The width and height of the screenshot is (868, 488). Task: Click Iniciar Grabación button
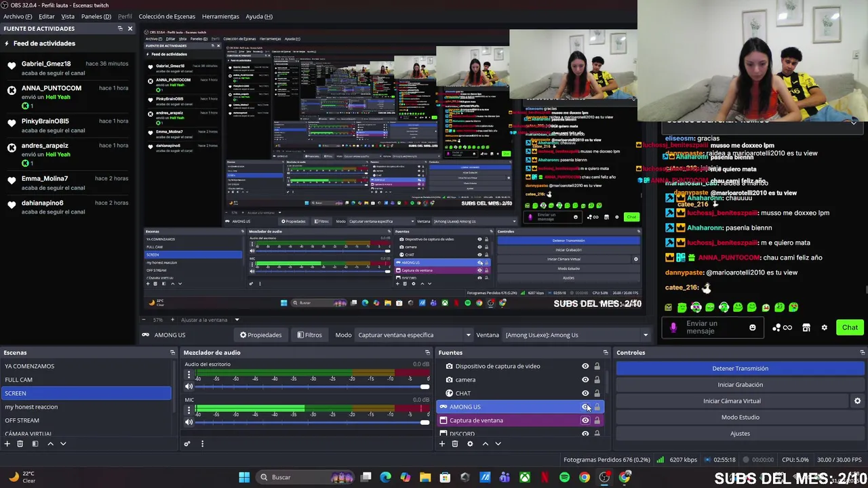pos(740,385)
